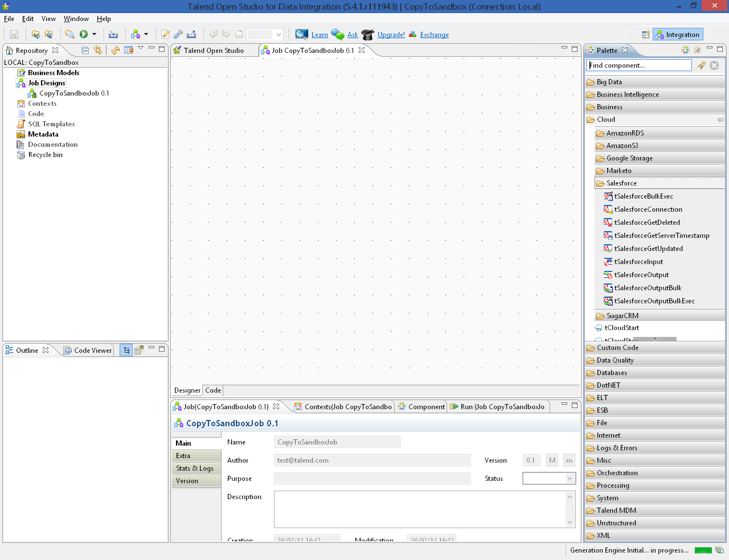Select tSalesforceInput component in palette

(638, 262)
